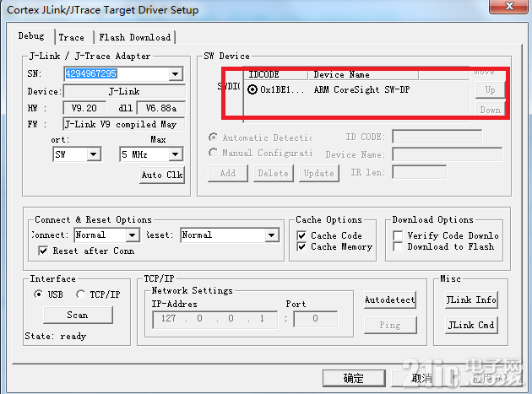Click the ARM CoreSight SW-DP device name
Screen dimensions: 532x394
point(361,89)
